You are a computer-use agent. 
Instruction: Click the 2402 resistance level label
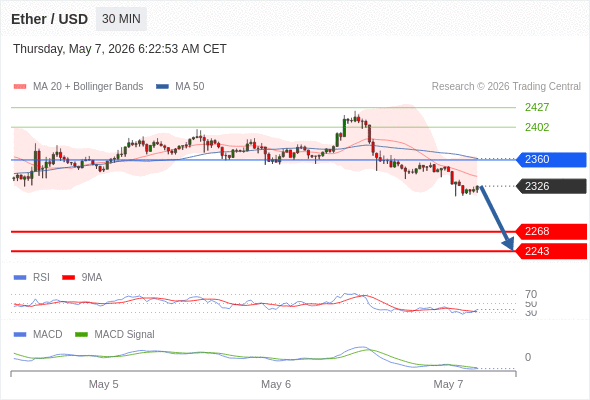(x=537, y=127)
